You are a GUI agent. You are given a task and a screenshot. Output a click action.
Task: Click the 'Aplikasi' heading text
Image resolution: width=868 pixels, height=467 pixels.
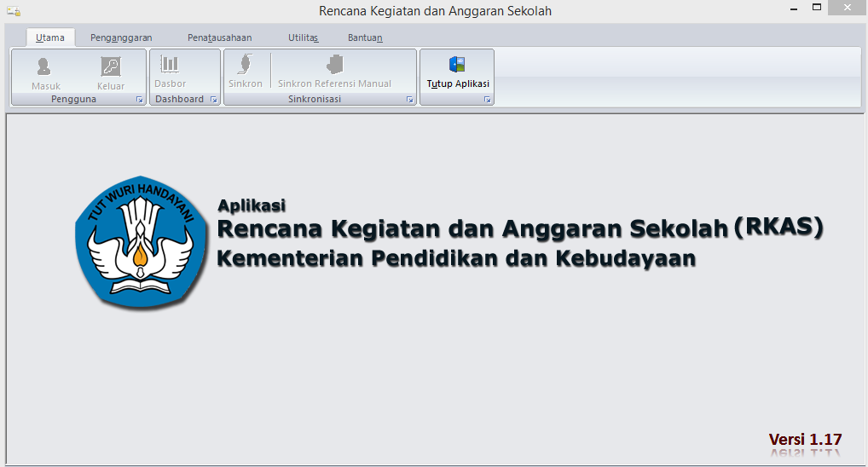(x=252, y=205)
